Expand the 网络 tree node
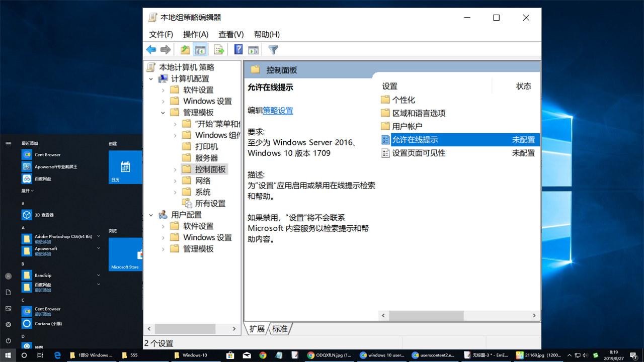 point(175,180)
